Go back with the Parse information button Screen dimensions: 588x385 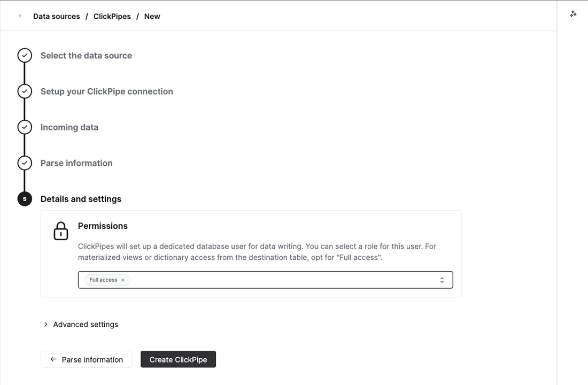pyautogui.click(x=86, y=359)
